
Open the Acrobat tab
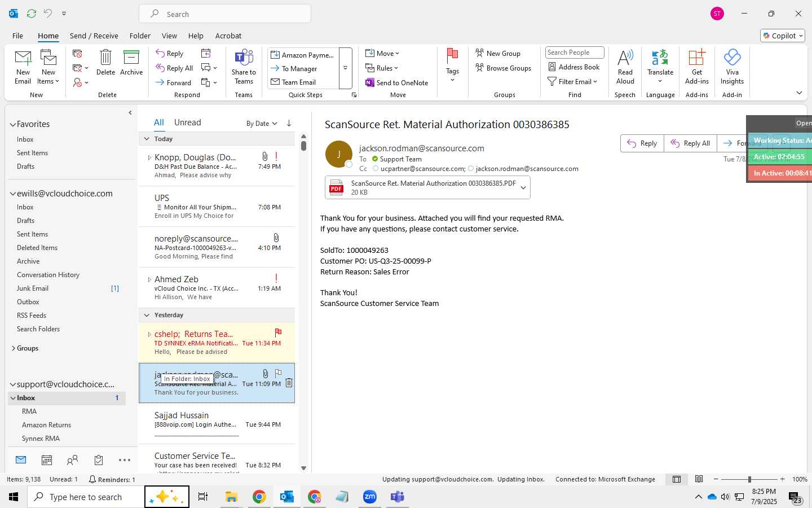click(228, 36)
